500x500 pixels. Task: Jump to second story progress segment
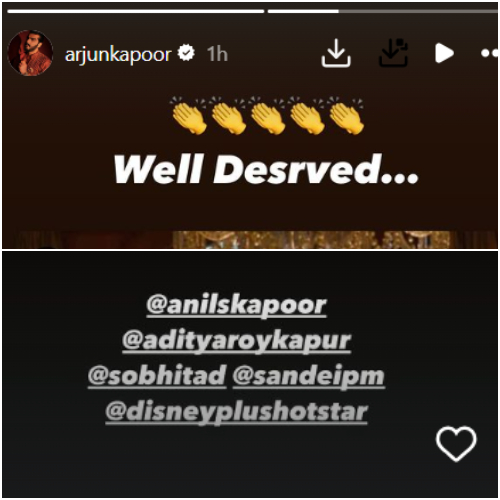(x=383, y=11)
